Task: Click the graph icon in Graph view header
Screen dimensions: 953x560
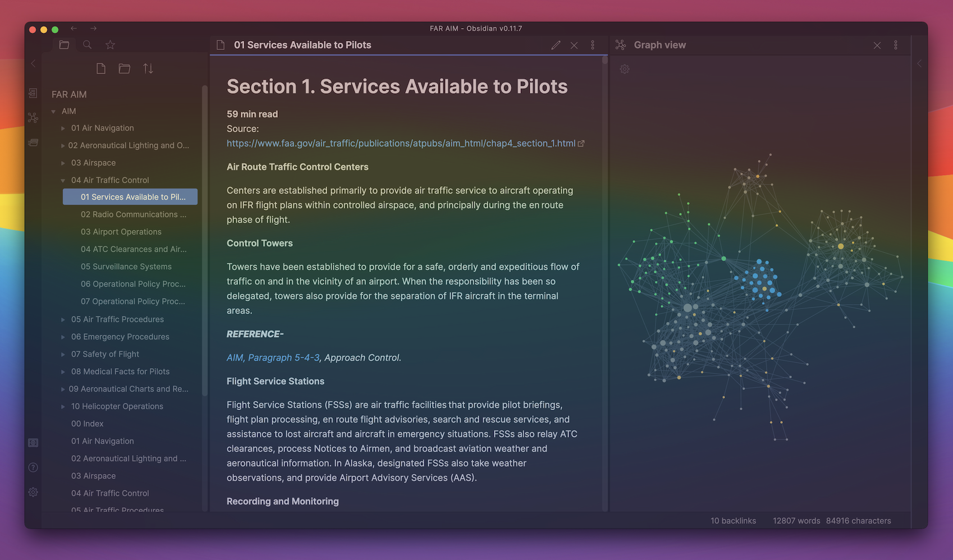Action: 621,45
